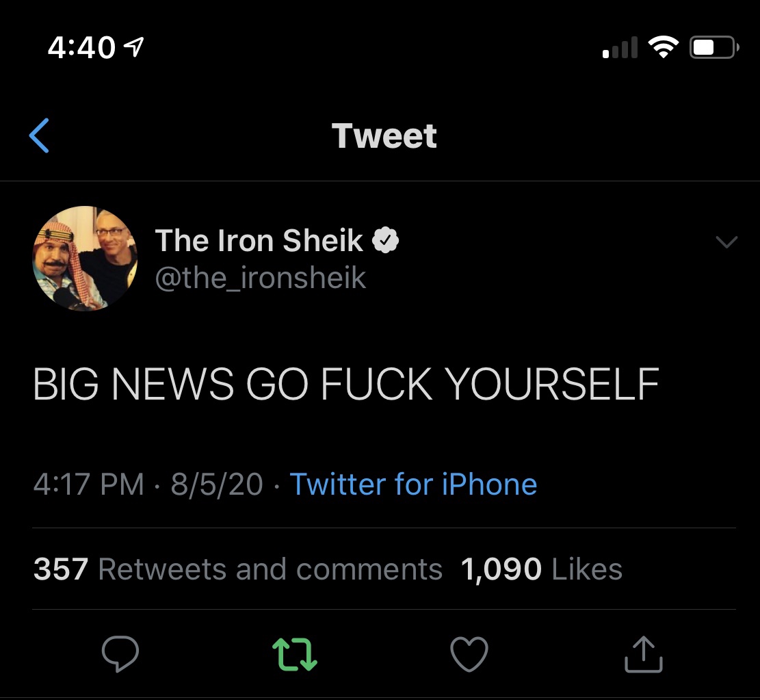Tap the BIG NEWS tweet text
Screen dimensions: 760x700
[x=345, y=385]
